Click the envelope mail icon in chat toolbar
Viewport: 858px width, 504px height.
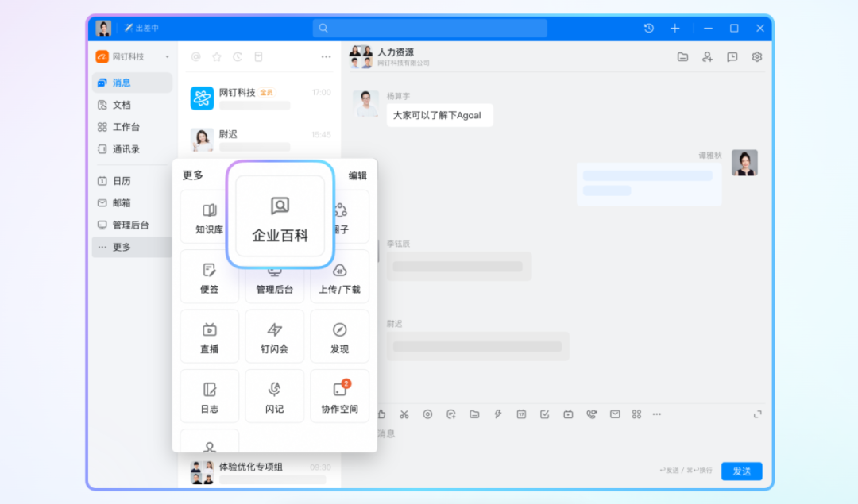[615, 414]
